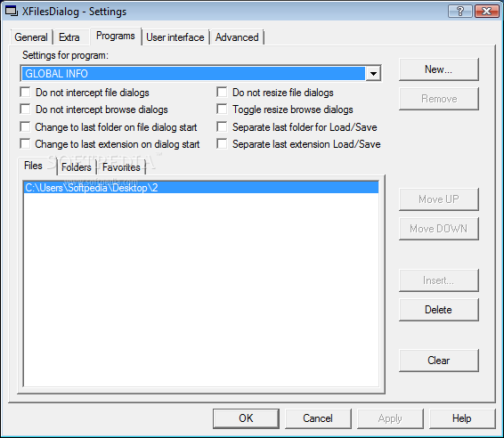Click the Cancel button

click(x=318, y=418)
